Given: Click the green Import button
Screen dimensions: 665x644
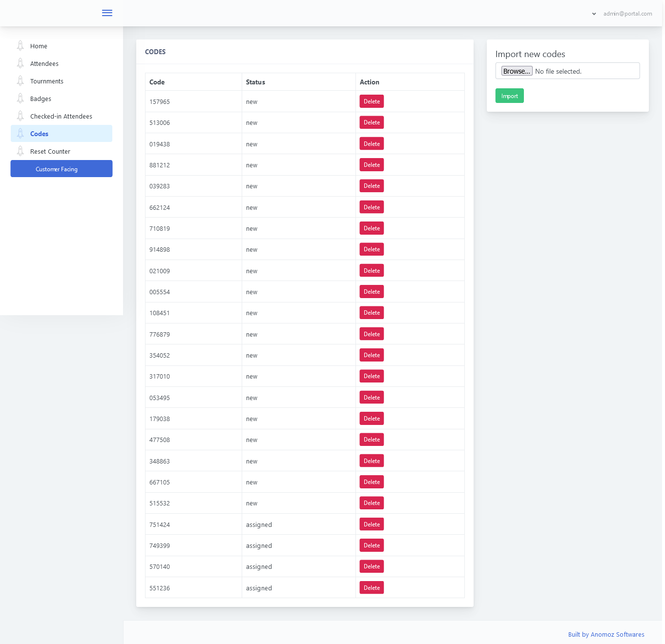Looking at the screenshot, I should 509,96.
